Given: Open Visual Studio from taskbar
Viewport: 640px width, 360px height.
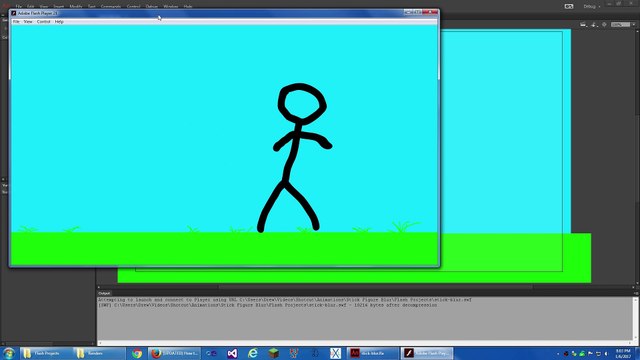Looking at the screenshot, I should click(x=232, y=353).
